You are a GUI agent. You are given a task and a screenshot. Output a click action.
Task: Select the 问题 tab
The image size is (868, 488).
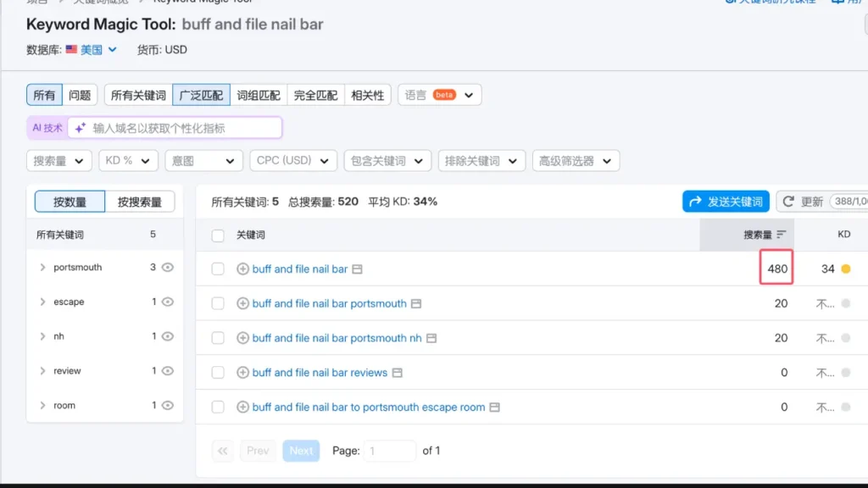[80, 95]
